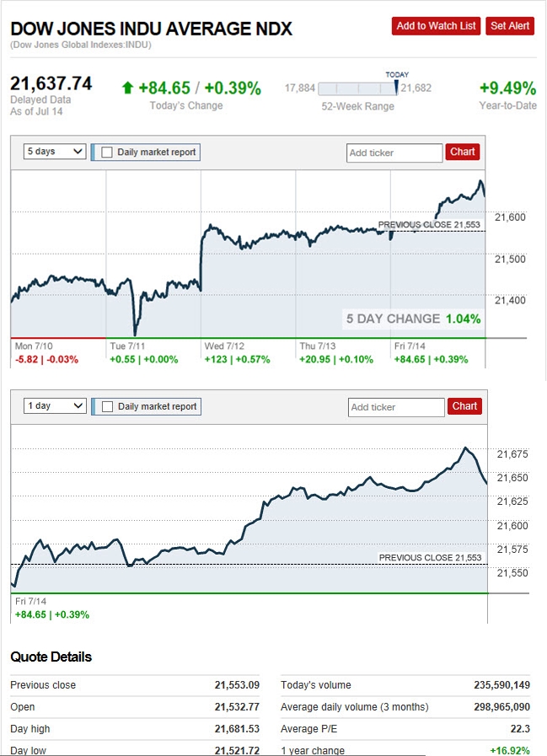Pick the Thu 7/13 day label
Image resolution: width=547 pixels, height=756 pixels.
coord(319,346)
